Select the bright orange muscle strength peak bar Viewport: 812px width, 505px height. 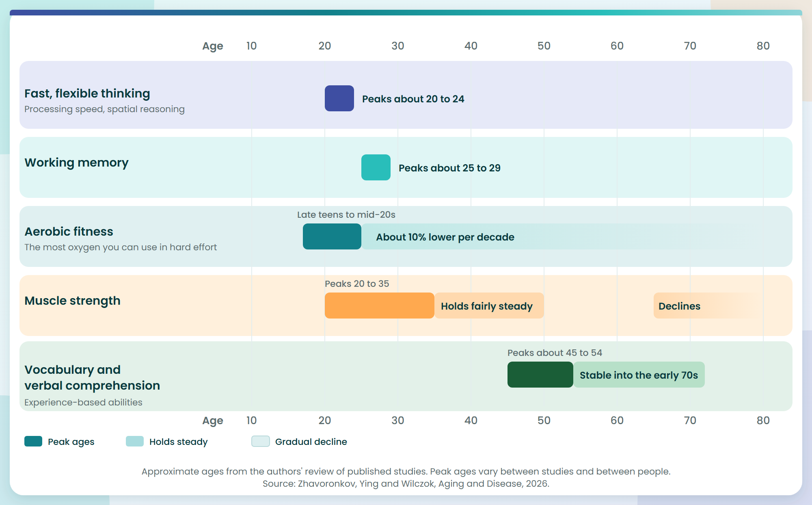(x=380, y=306)
